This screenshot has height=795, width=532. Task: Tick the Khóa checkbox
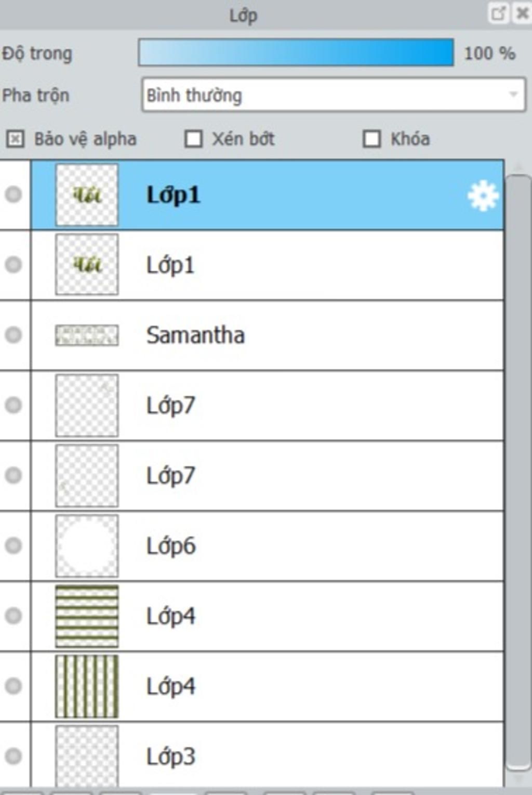371,139
